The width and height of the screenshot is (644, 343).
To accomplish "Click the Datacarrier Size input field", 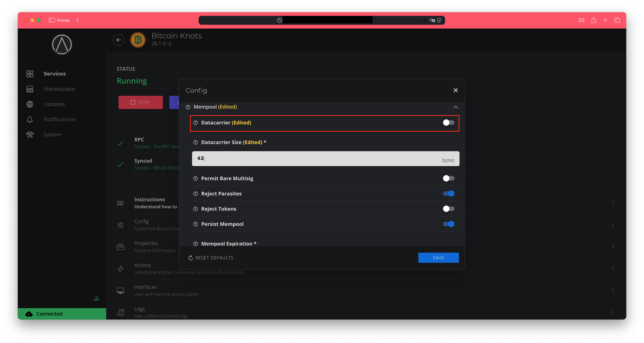I will pyautogui.click(x=325, y=159).
